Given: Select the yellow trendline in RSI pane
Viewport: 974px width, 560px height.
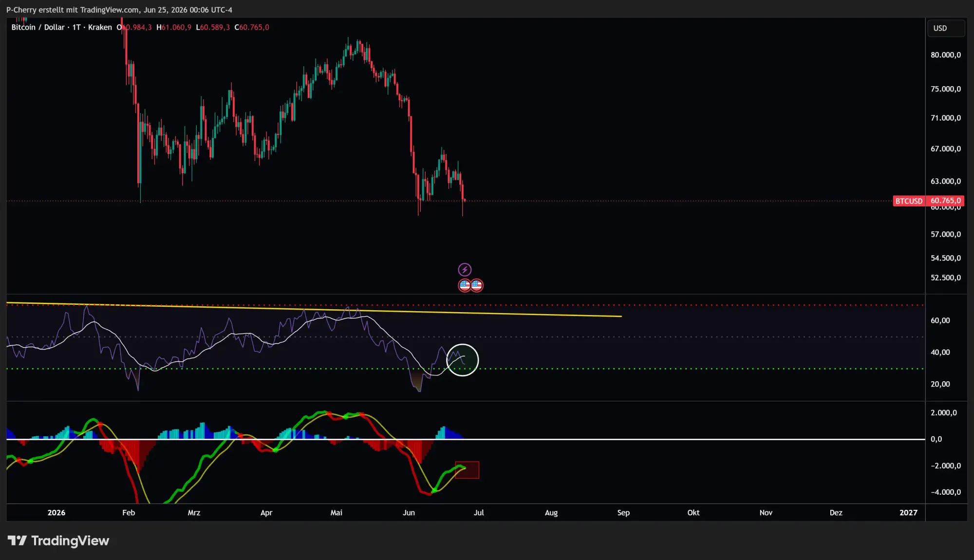Looking at the screenshot, I should [314, 310].
